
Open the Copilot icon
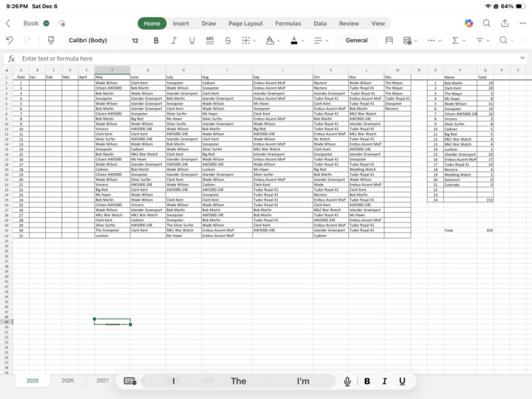click(x=469, y=23)
